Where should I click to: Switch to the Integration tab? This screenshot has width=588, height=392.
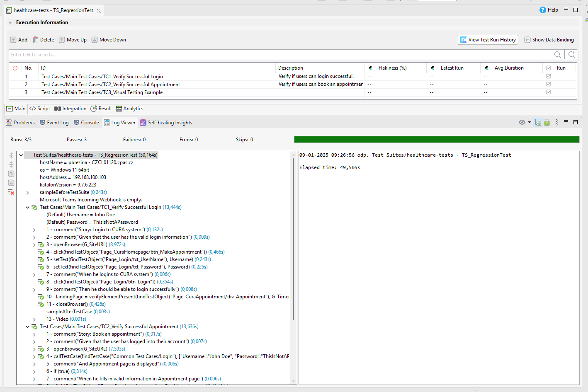pos(70,109)
